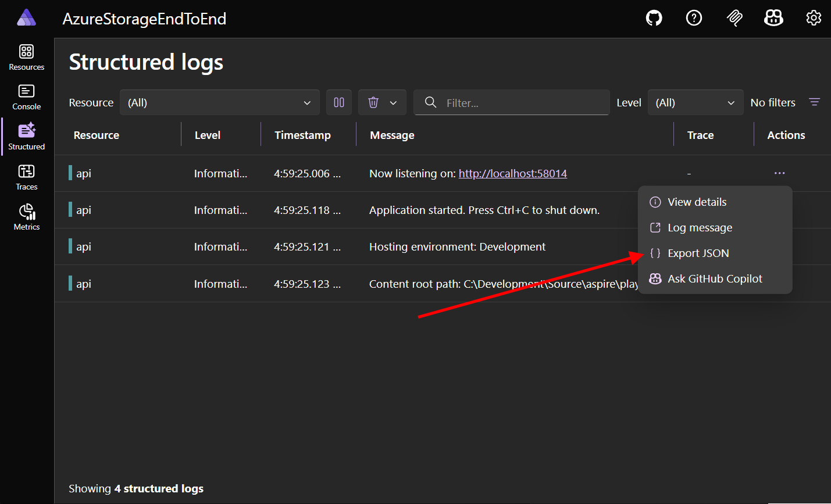The width and height of the screenshot is (831, 504).
Task: Launch GitHub Copilot from the top bar
Action: [x=773, y=18]
